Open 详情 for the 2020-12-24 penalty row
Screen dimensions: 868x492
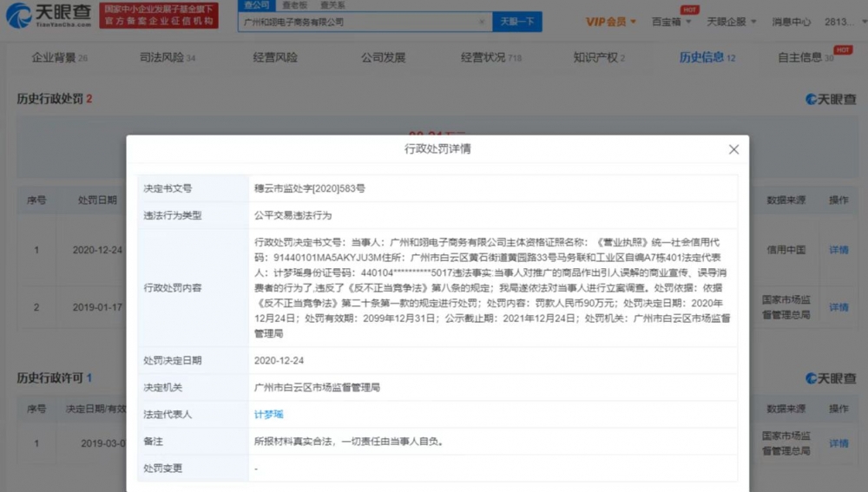[838, 250]
